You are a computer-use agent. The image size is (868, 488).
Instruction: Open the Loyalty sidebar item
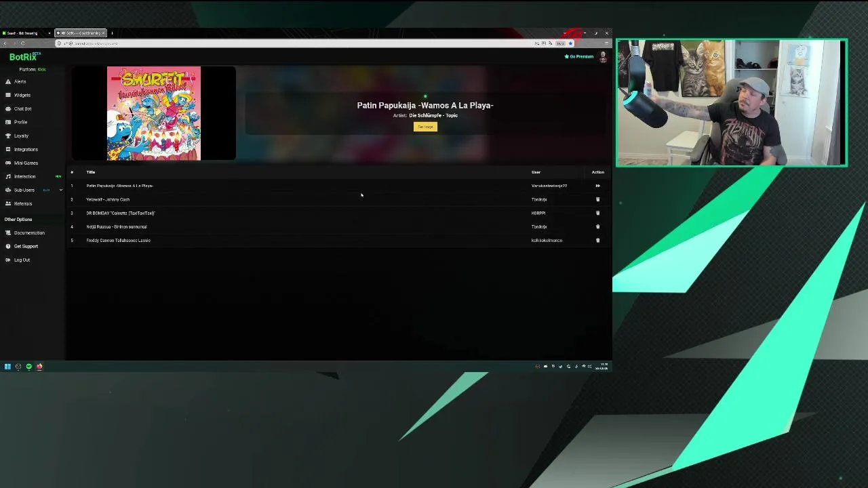[21, 136]
